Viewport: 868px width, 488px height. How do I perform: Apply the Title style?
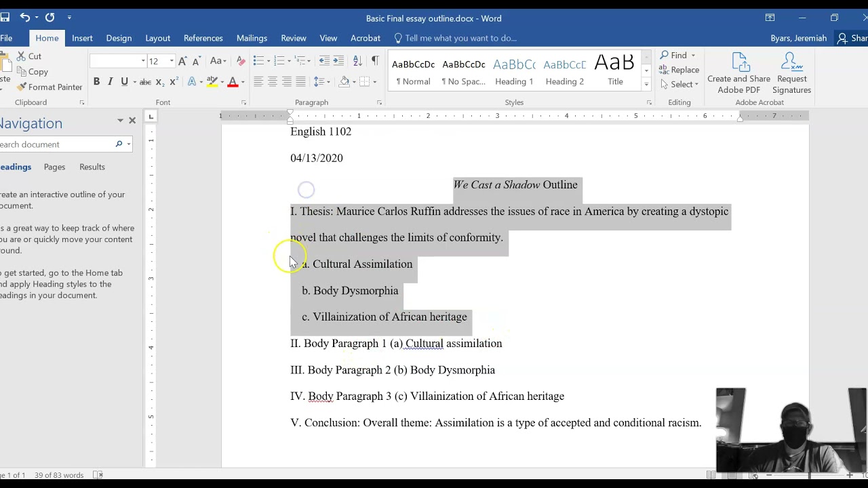point(615,71)
